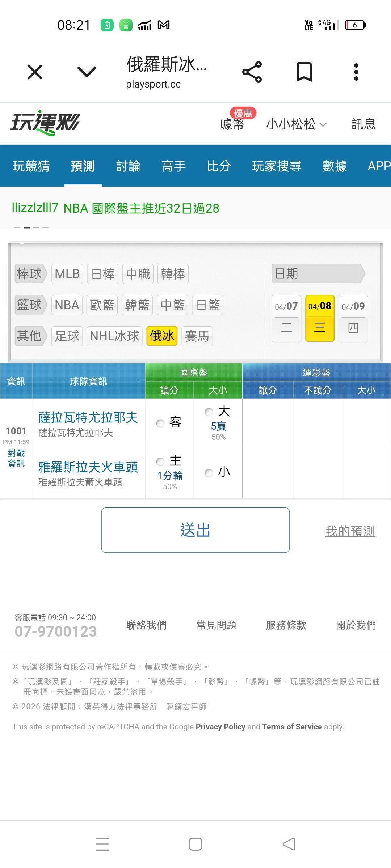The height and width of the screenshot is (868, 391).
Task: Open the three-dot browser menu
Action: tap(356, 72)
